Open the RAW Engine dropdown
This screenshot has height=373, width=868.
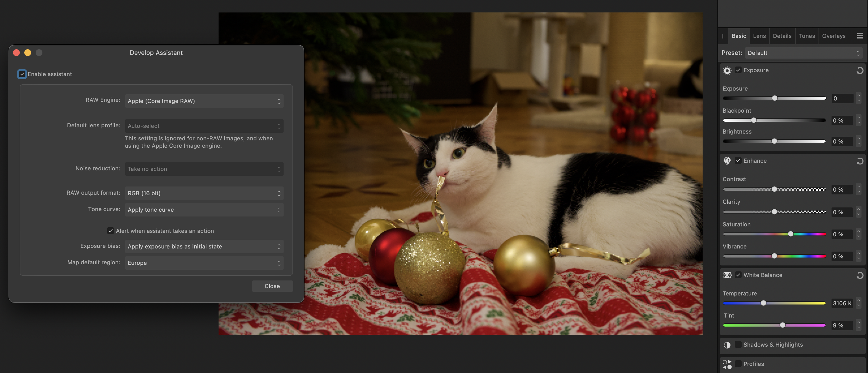click(x=204, y=101)
